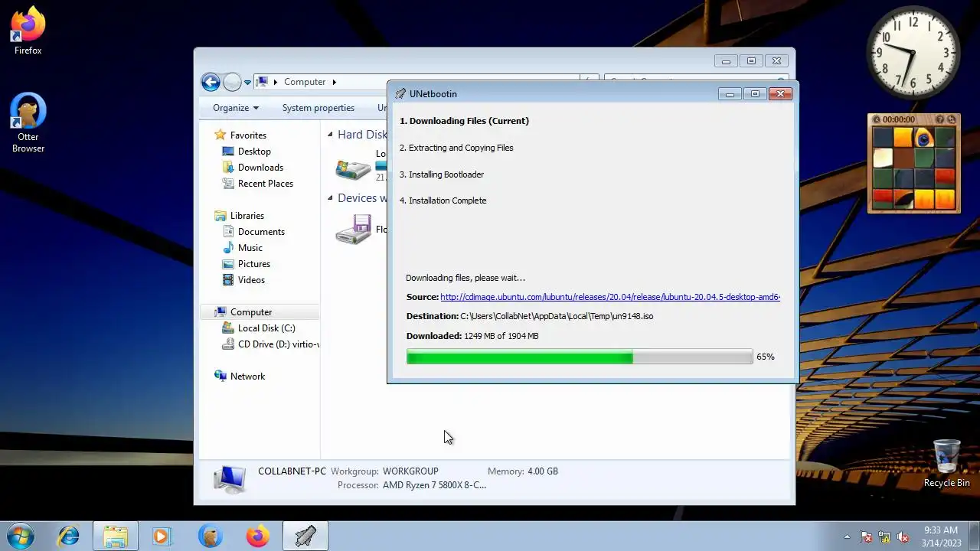980x551 pixels.
Task: Open the Recycle Bin on the desktop
Action: coord(946,464)
